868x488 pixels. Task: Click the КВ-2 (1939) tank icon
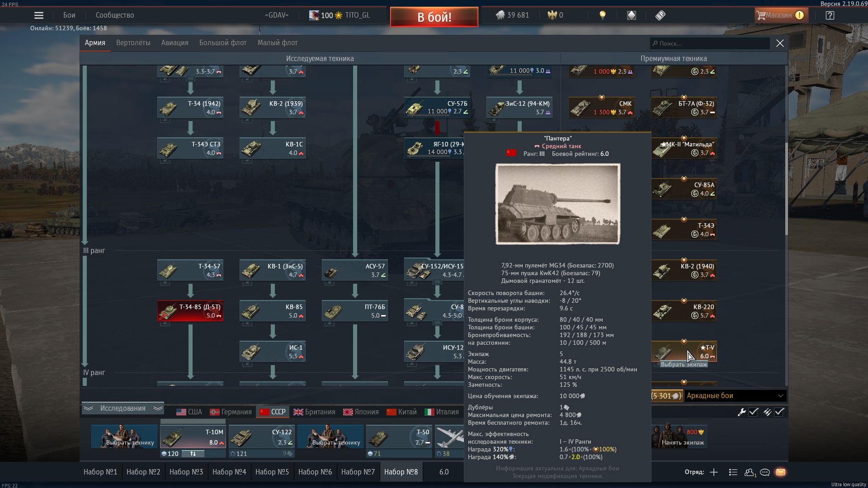point(250,108)
